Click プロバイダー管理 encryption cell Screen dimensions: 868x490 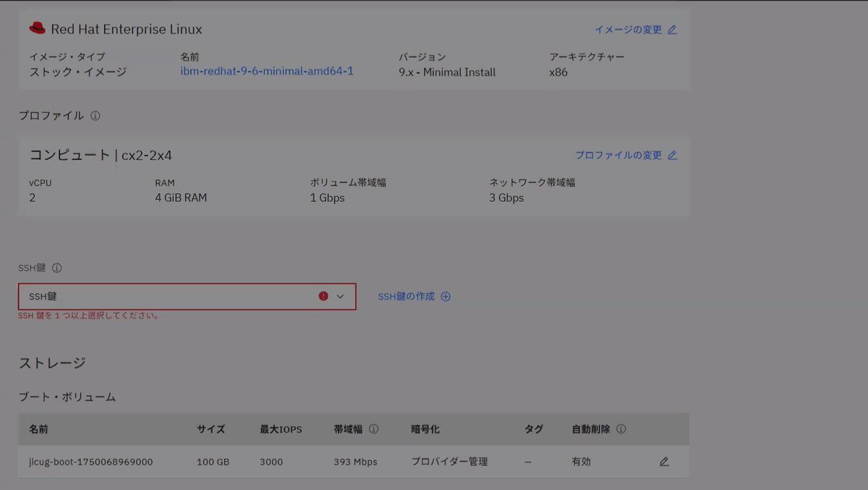449,462
